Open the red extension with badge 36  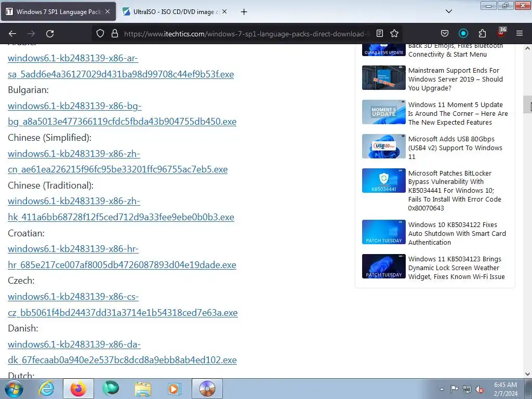[501, 33]
